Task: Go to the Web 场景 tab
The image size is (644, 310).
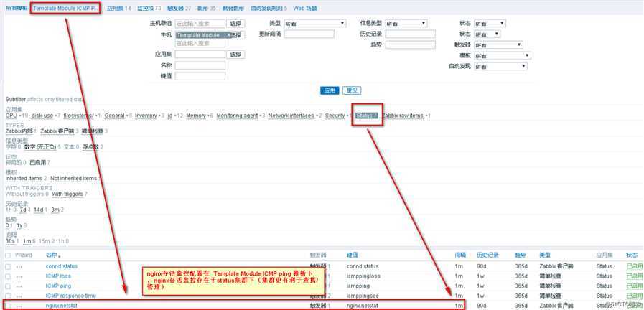Action: 304,8
